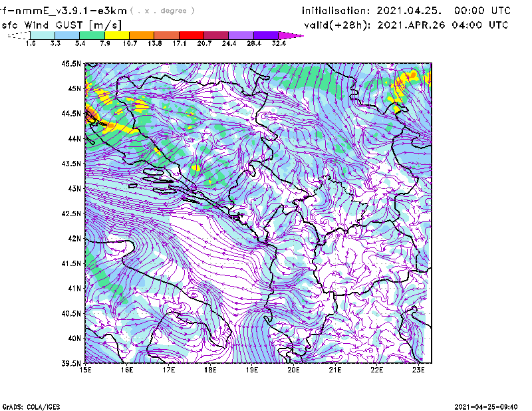Select the violet 28.4–32.6 legend swatch
532x411 pixels.
coord(266,35)
